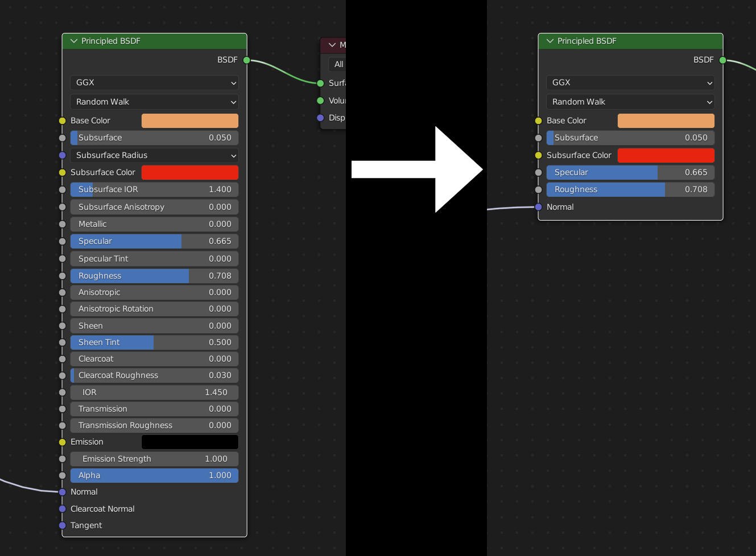Click the Clearcoat Normal input socket
756x556 pixels.
(63, 509)
